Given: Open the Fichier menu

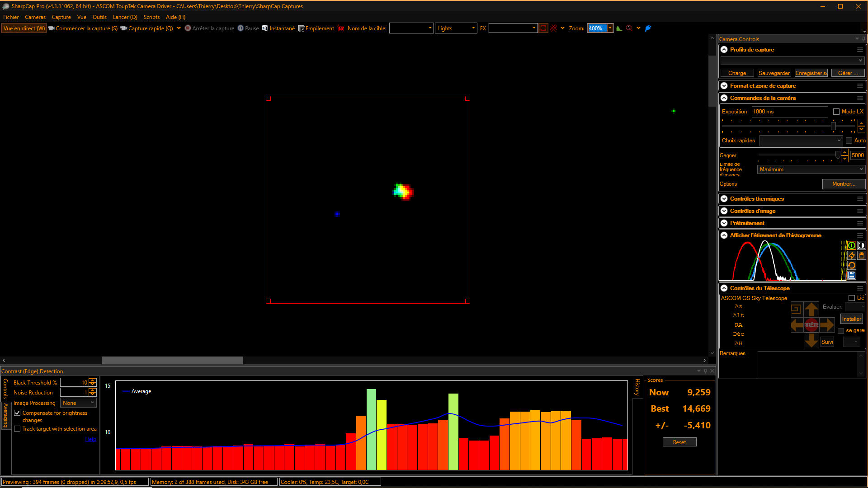Looking at the screenshot, I should 11,17.
